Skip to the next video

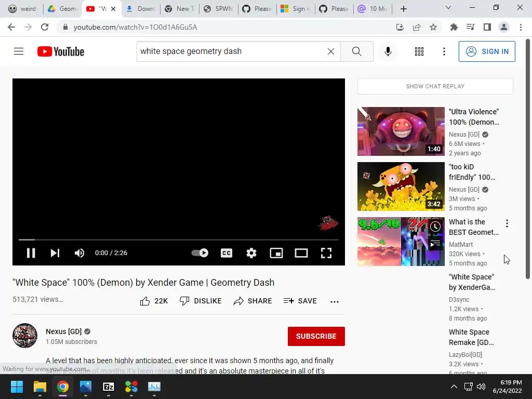[55, 253]
